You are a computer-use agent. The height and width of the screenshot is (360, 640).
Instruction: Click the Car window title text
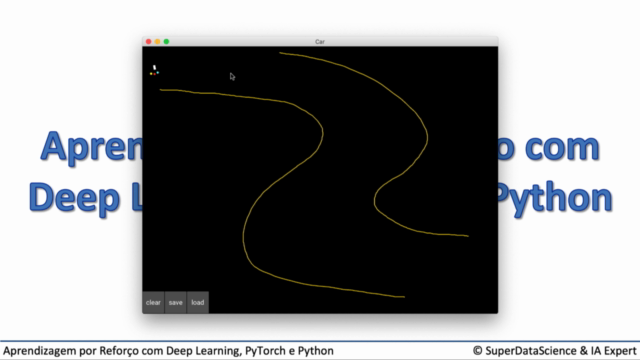320,42
